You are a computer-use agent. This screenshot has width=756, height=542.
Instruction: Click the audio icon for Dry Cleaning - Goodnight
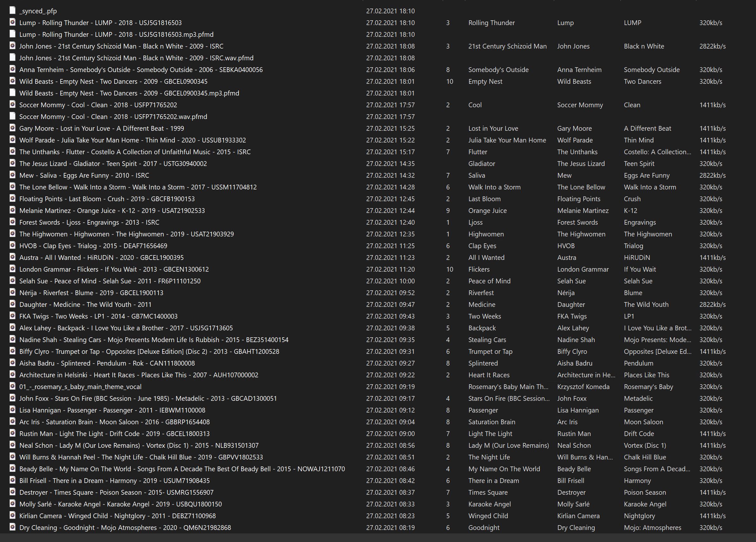tap(12, 527)
